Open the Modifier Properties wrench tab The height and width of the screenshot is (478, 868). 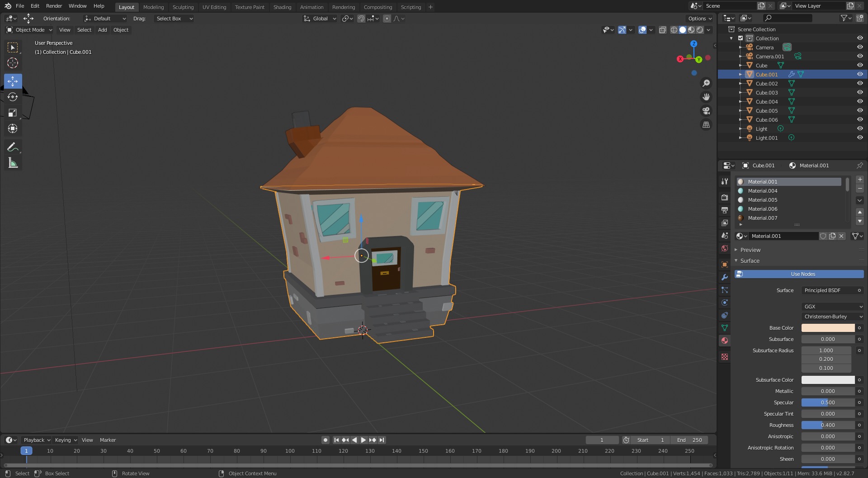point(724,277)
